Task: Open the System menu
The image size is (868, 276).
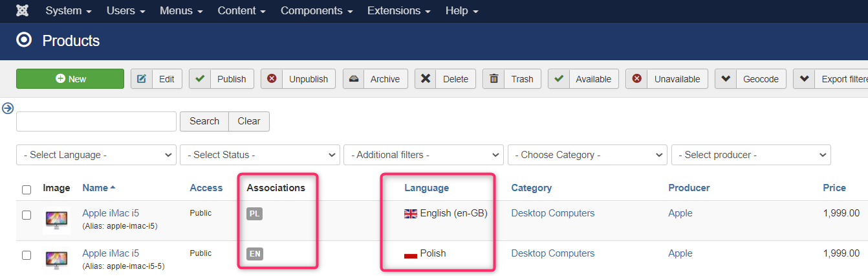Action: (x=69, y=11)
